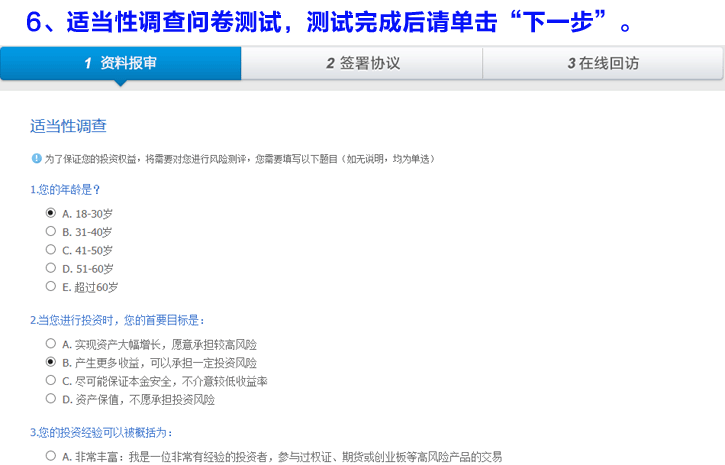Open step 1 资料报审 tab
This screenshot has width=725, height=465.
121,63
